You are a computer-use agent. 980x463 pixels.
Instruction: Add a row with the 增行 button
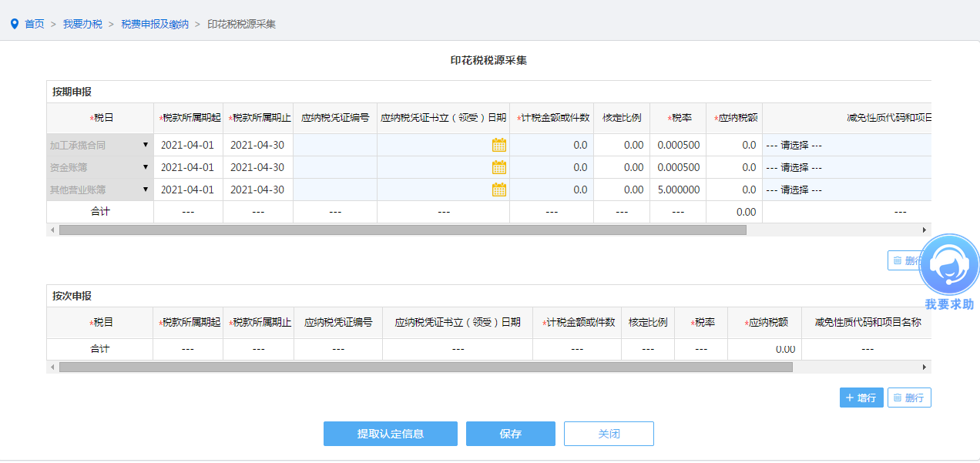[x=861, y=398]
